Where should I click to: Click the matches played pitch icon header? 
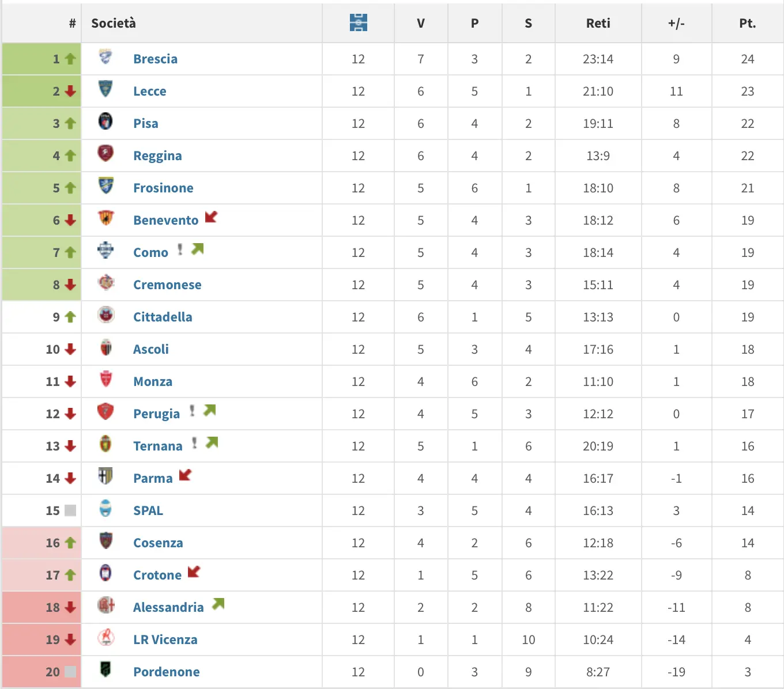(358, 23)
